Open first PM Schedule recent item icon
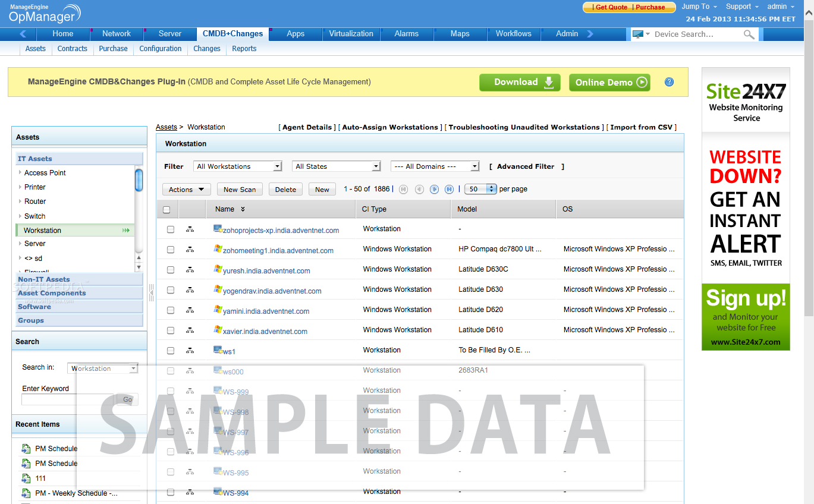This screenshot has width=814, height=504. 26,449
